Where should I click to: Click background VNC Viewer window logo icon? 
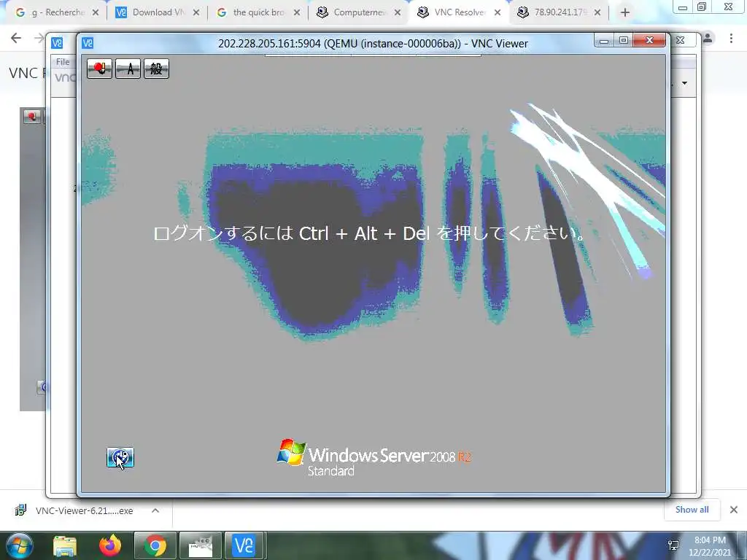click(57, 43)
